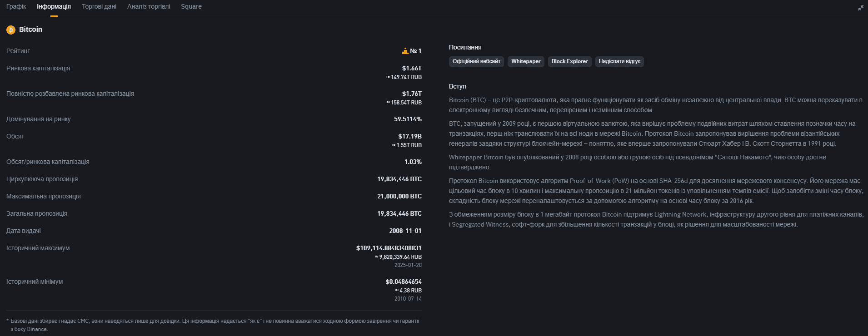868x336 pixels.
Task: Click the paragraph starting Bitcoin (BTC) – це P2P
Action: pyautogui.click(x=656, y=105)
